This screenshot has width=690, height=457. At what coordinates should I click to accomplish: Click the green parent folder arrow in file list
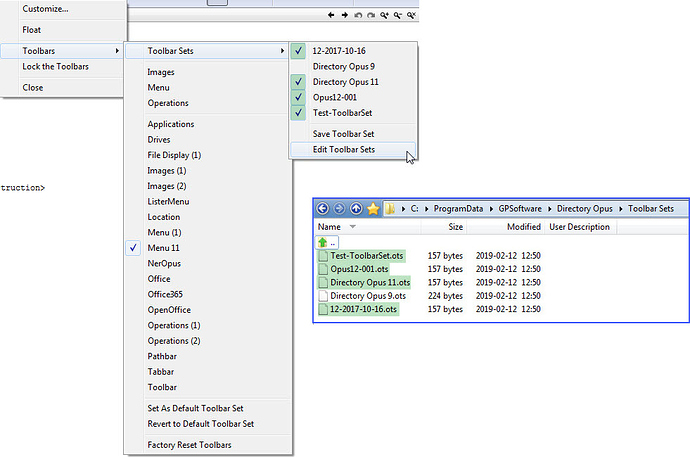[x=323, y=242]
